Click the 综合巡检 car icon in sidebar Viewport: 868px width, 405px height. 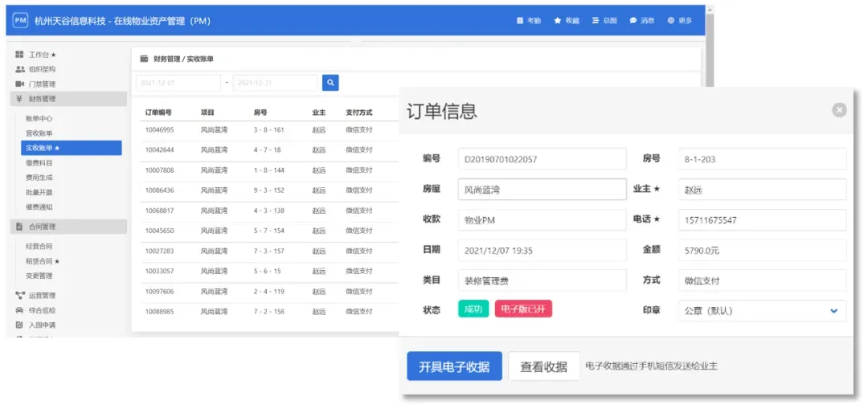[x=19, y=310]
